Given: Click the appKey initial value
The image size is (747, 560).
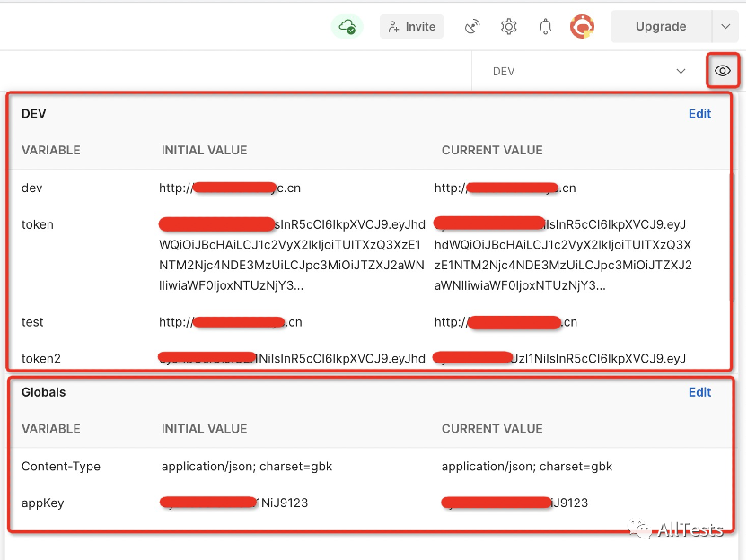Looking at the screenshot, I should 234,503.
